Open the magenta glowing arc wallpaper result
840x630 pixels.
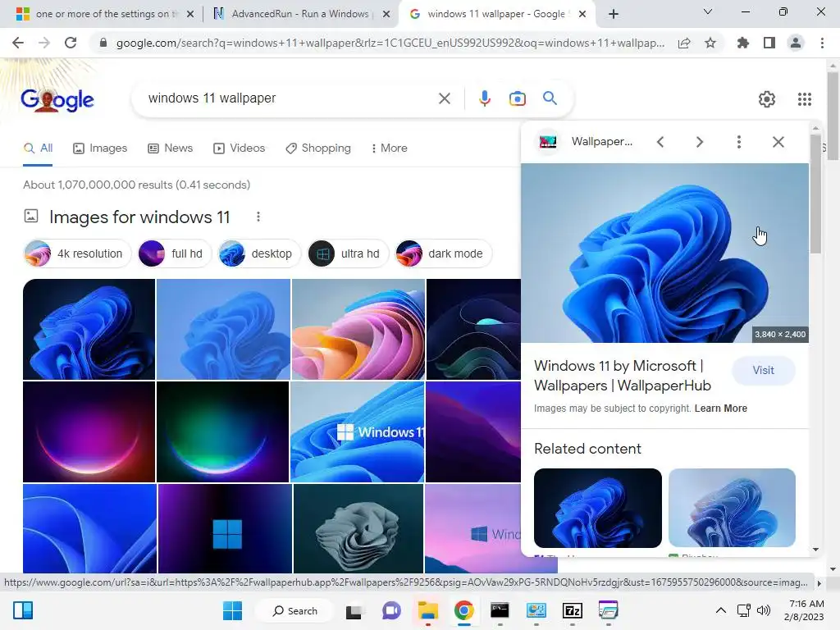click(x=89, y=431)
